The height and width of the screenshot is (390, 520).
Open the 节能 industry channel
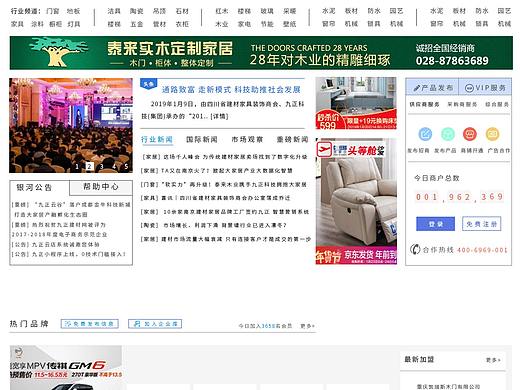[x=267, y=24]
